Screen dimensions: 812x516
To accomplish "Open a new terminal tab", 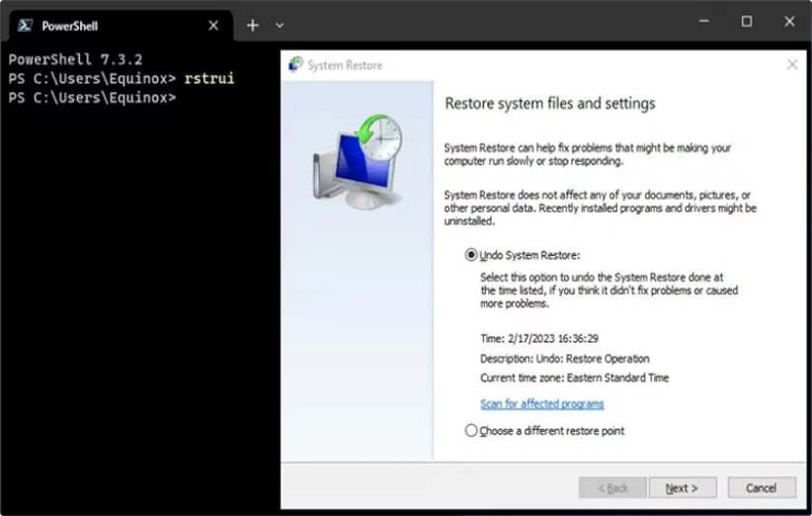I will tap(253, 25).
